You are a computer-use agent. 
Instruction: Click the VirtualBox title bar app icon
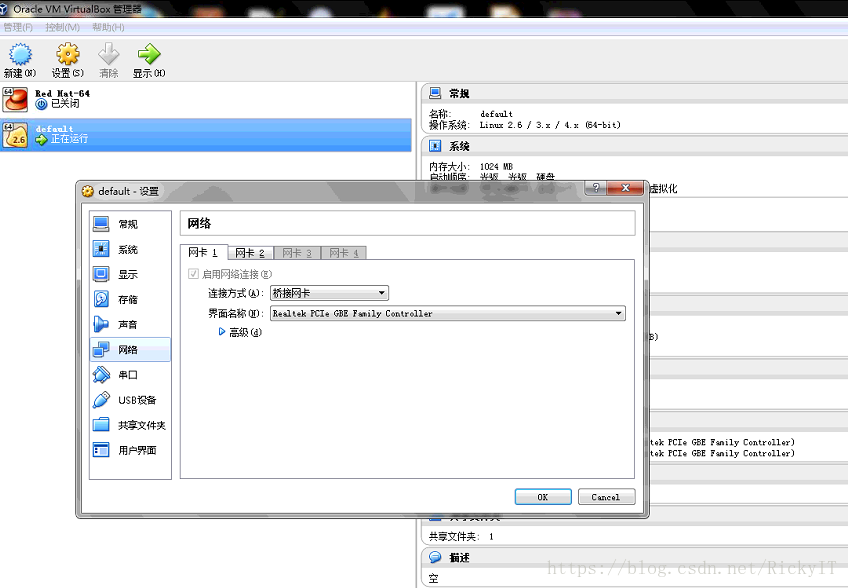(x=4, y=9)
